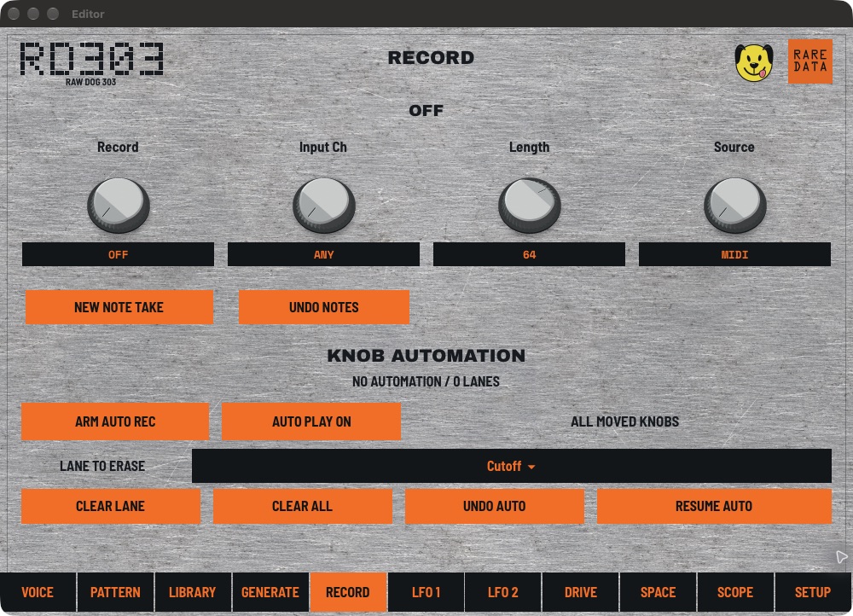The height and width of the screenshot is (616, 853).
Task: Click the Resume Auto button
Action: (714, 506)
